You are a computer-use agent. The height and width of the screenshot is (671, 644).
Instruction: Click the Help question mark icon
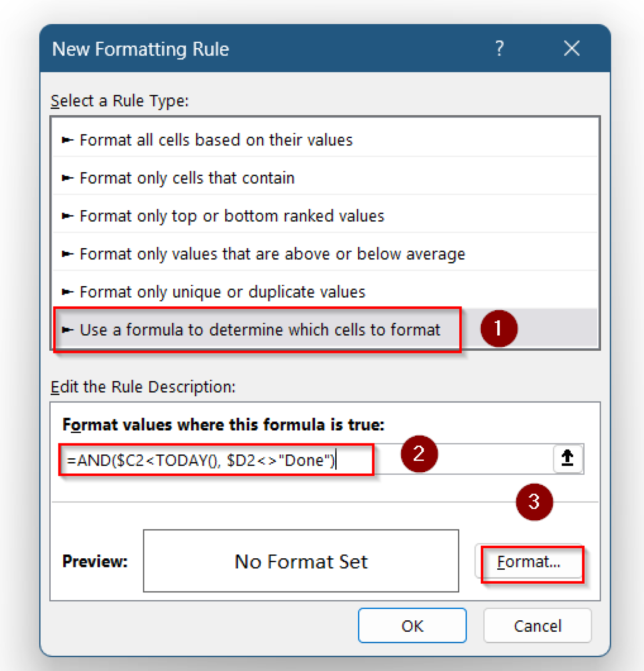click(499, 48)
